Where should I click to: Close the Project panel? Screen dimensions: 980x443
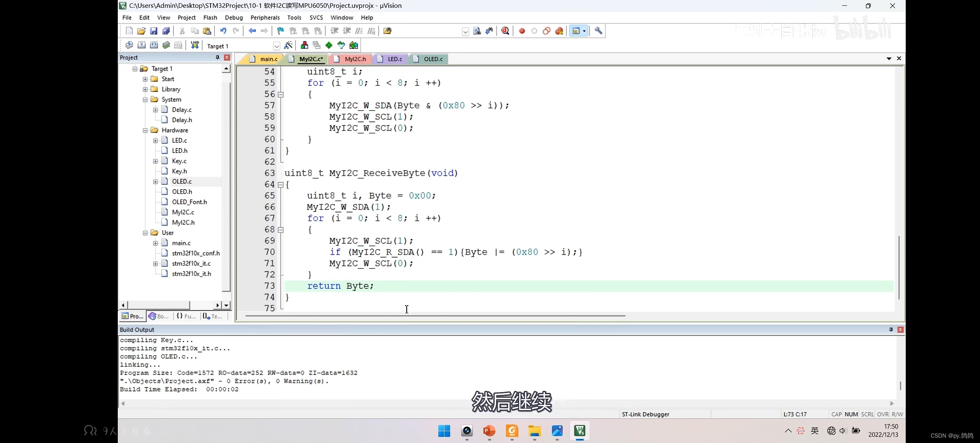coord(227,57)
